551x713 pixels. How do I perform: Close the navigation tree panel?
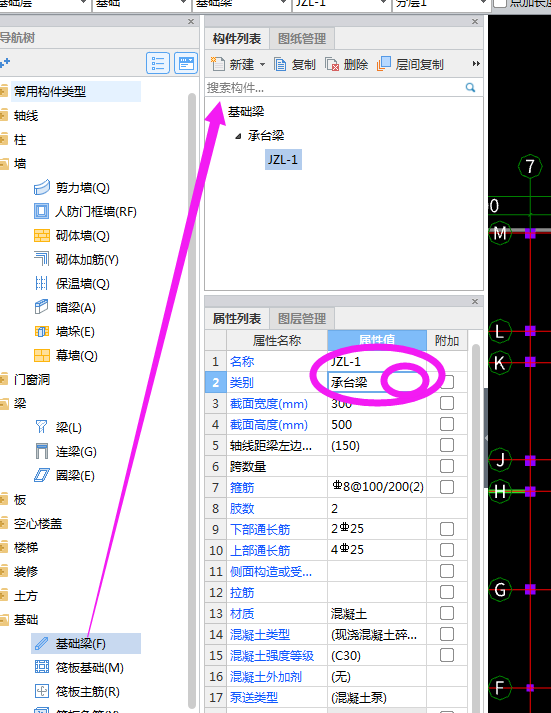click(191, 21)
